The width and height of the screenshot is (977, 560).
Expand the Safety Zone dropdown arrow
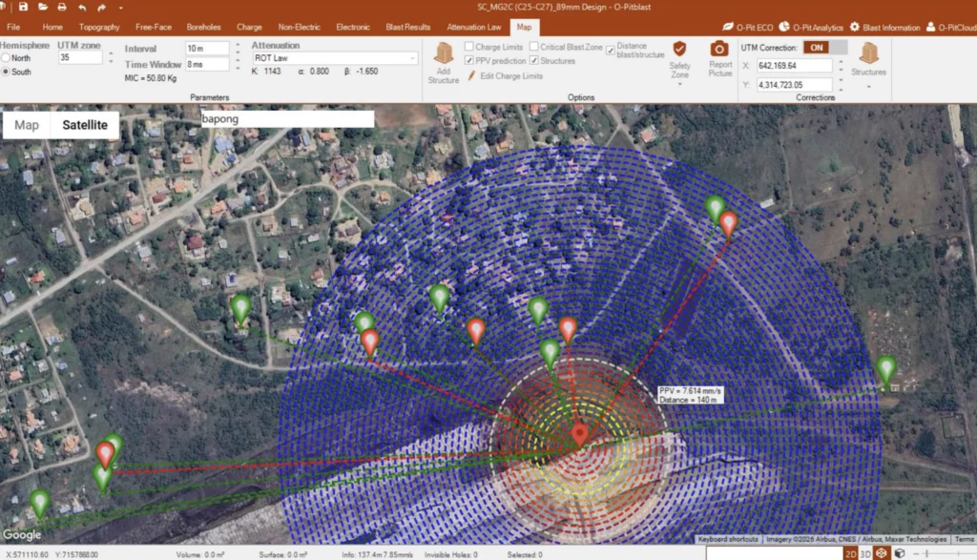pyautogui.click(x=679, y=84)
